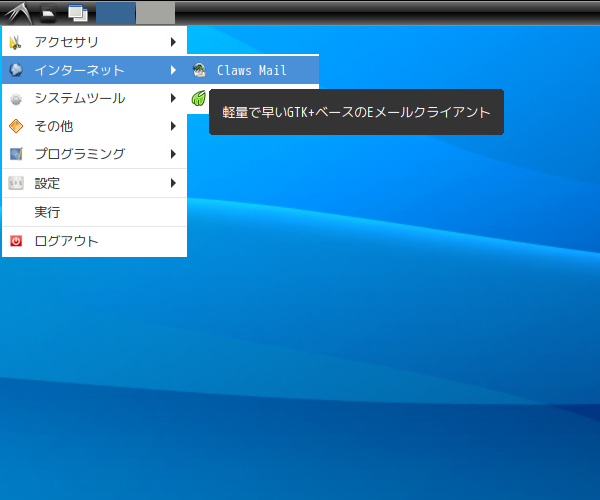Switch to the second gray workspace
The image size is (600, 500).
[156, 13]
